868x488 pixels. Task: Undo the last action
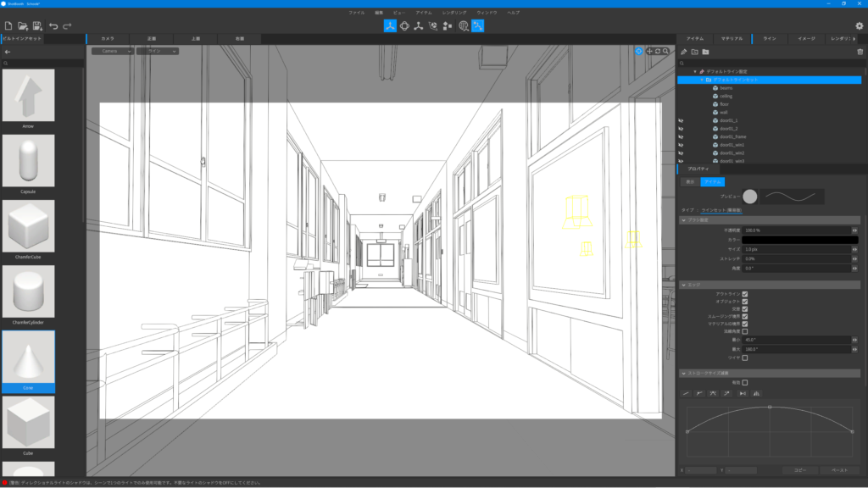(x=53, y=26)
